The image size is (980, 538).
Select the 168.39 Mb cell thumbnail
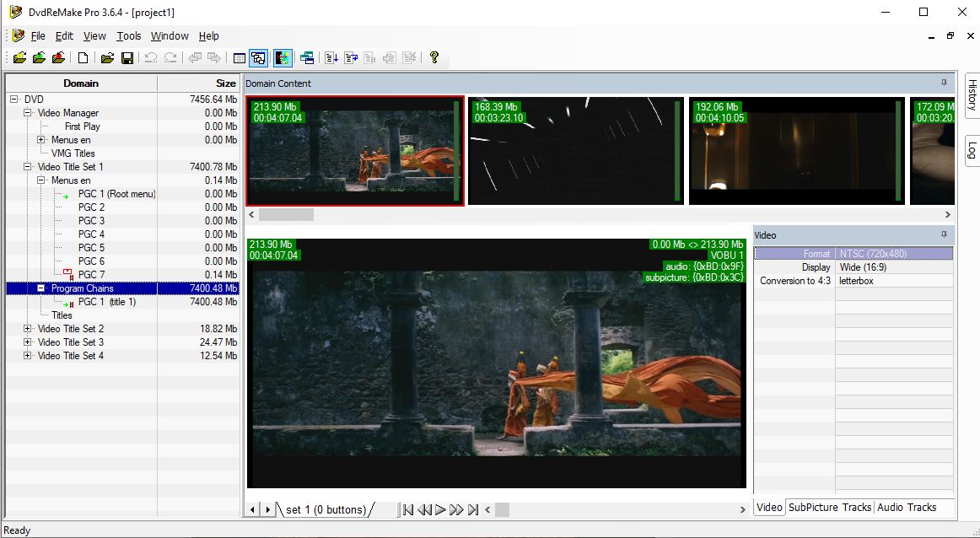[x=573, y=151]
